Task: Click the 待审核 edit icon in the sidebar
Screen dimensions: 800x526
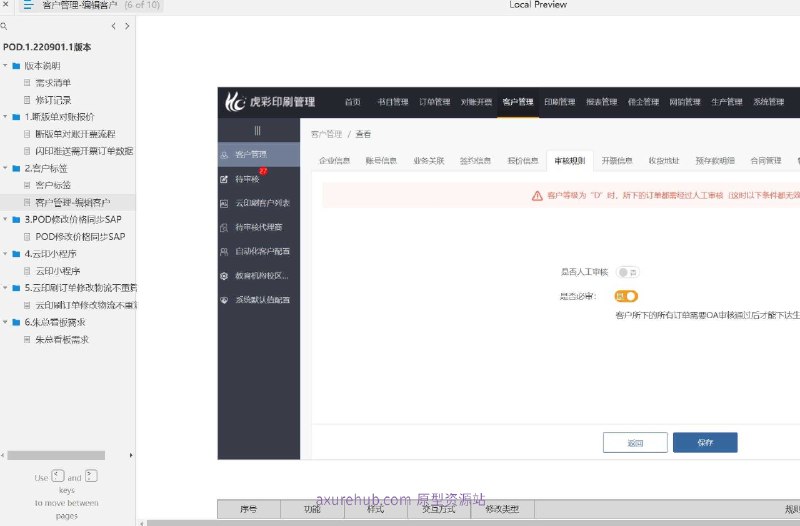Action: click(x=224, y=179)
